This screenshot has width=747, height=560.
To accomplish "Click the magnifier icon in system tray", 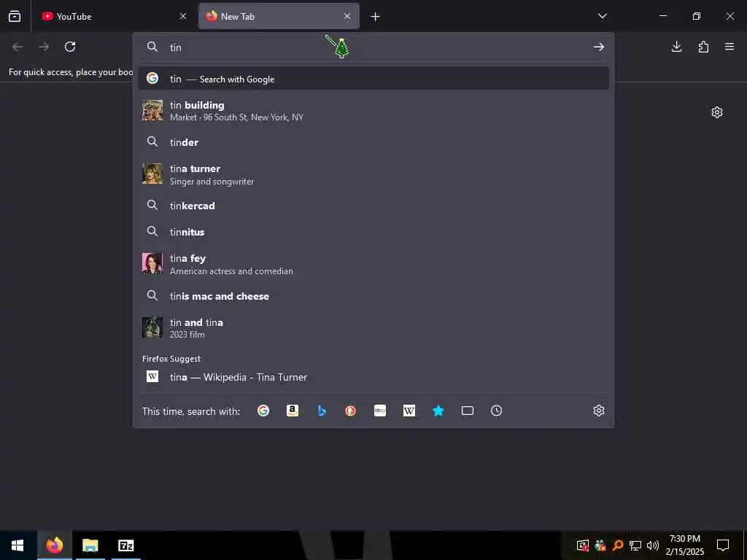I will 618,545.
